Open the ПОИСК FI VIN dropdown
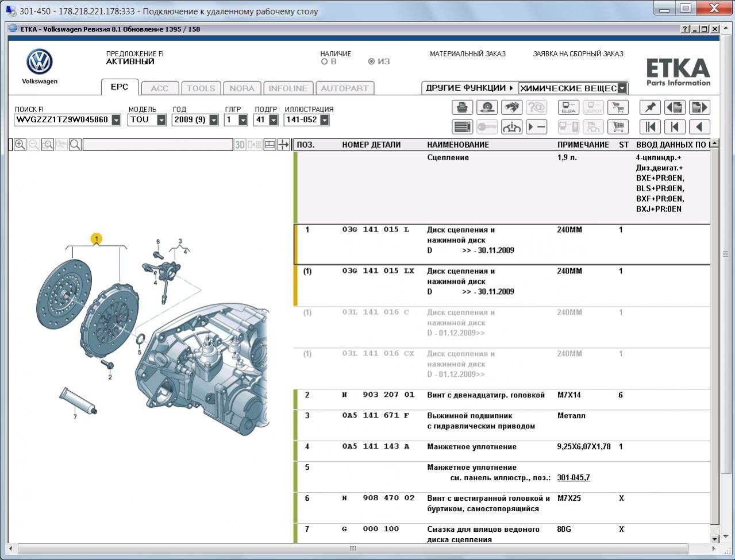The height and width of the screenshot is (560, 735). click(x=116, y=120)
